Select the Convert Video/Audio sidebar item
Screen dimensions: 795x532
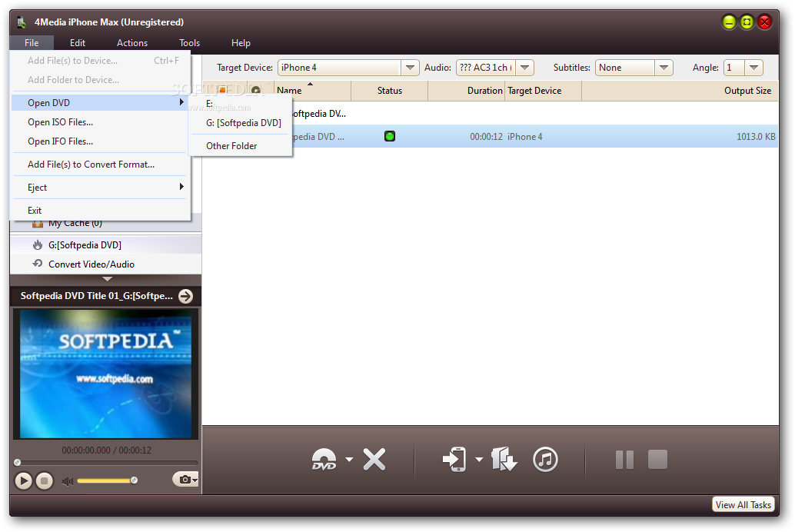tap(105, 264)
